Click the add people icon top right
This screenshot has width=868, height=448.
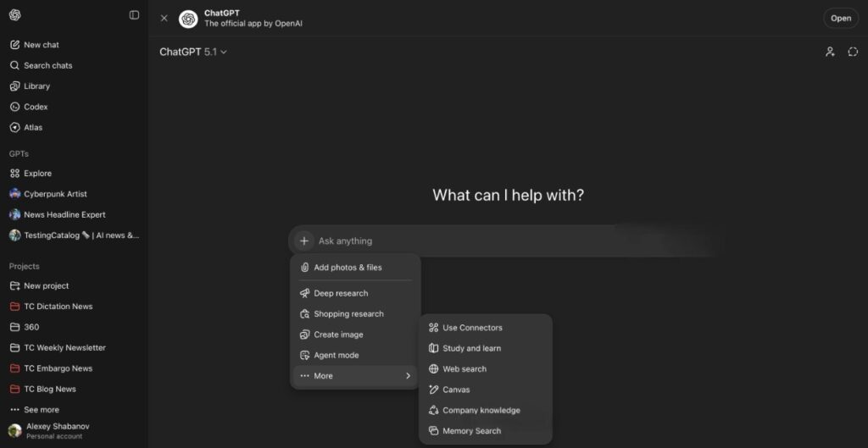830,52
